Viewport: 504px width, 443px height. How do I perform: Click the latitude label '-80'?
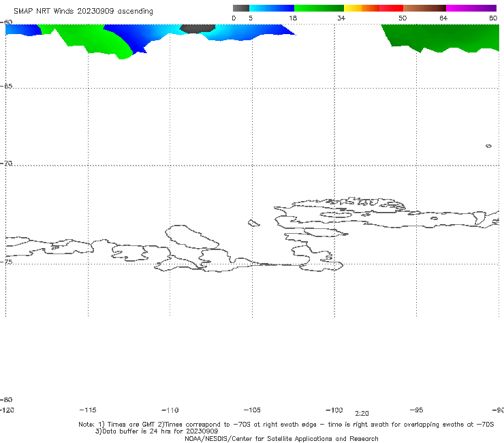tap(6, 399)
